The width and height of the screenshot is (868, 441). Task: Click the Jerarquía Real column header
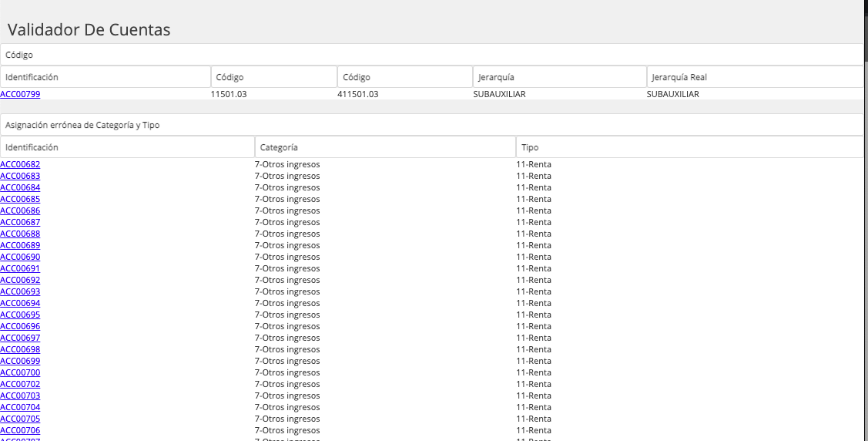[755, 77]
